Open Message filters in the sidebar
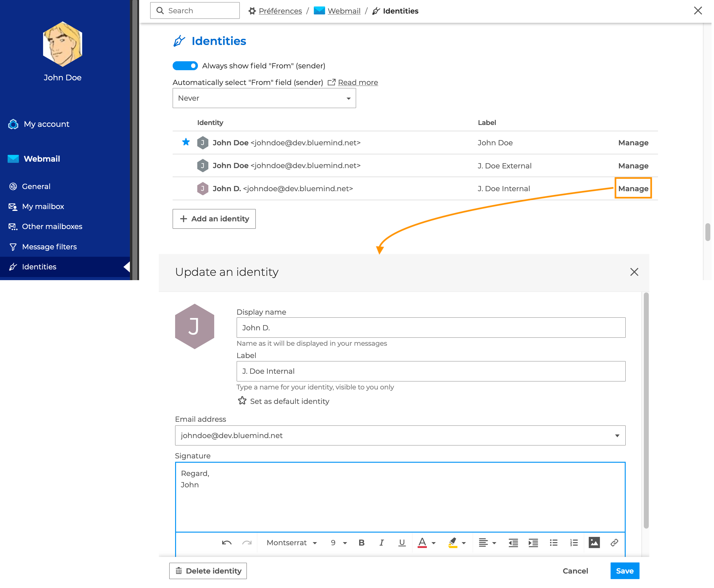 coord(49,247)
